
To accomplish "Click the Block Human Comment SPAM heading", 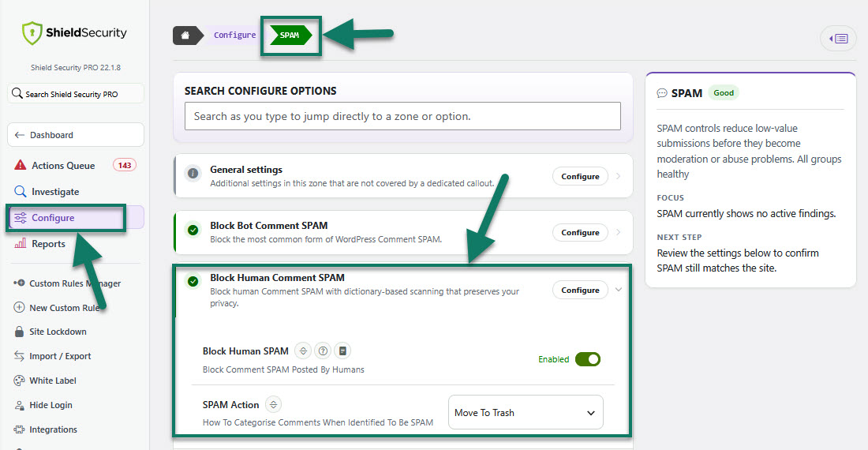I will tap(277, 278).
